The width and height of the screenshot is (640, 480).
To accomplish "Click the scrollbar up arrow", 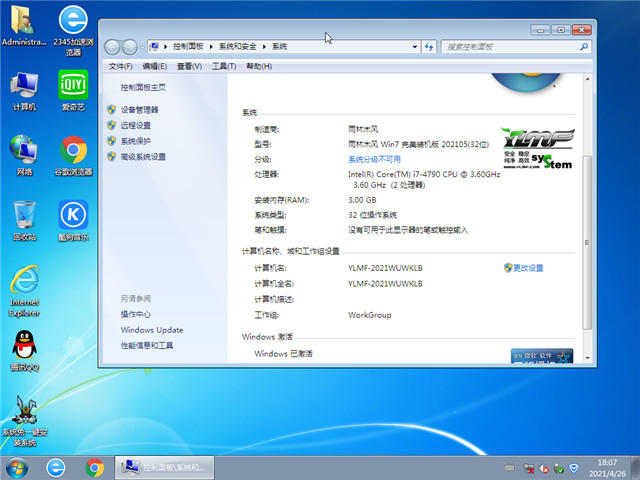I will coord(587,79).
